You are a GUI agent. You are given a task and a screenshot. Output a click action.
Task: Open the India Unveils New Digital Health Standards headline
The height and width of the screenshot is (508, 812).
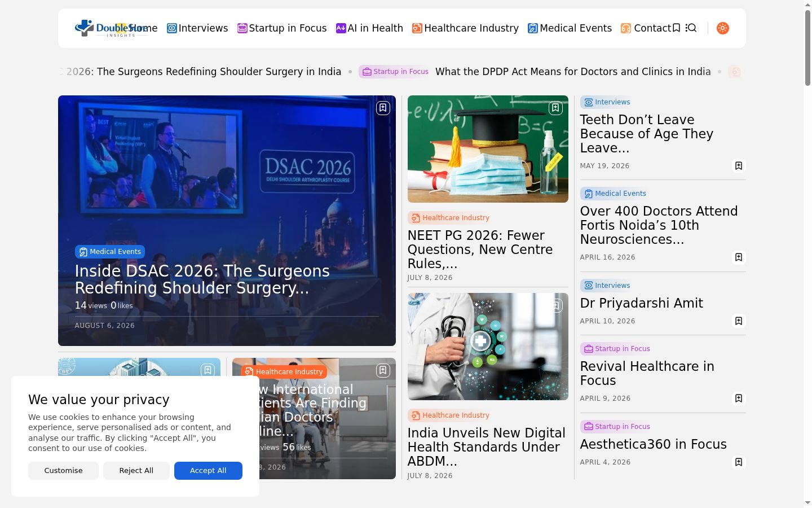click(x=486, y=447)
